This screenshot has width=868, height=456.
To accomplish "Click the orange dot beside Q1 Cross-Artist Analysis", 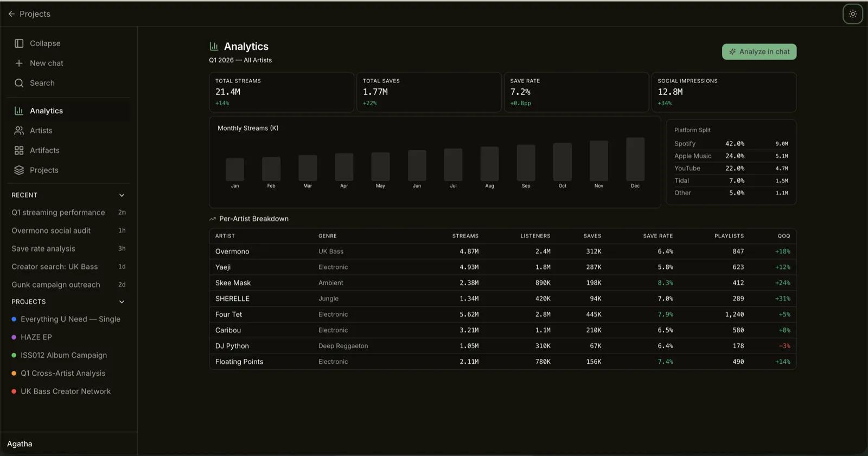I will tap(14, 374).
